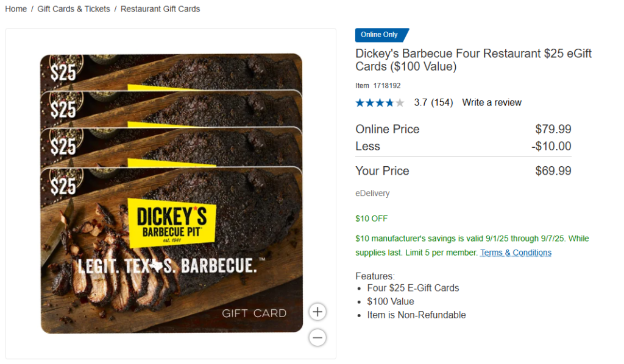Click the $10 OFF label

click(x=371, y=219)
